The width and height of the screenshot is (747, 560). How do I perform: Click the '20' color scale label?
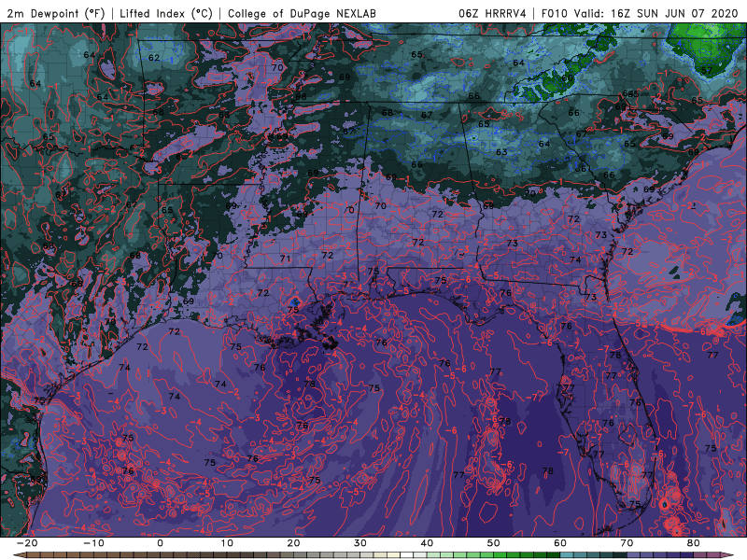click(293, 543)
